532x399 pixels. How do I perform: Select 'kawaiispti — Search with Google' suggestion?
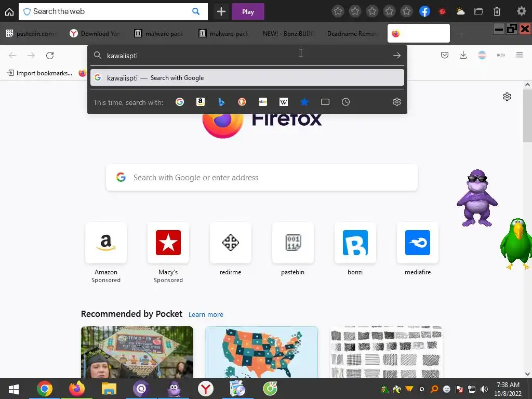[x=247, y=78]
